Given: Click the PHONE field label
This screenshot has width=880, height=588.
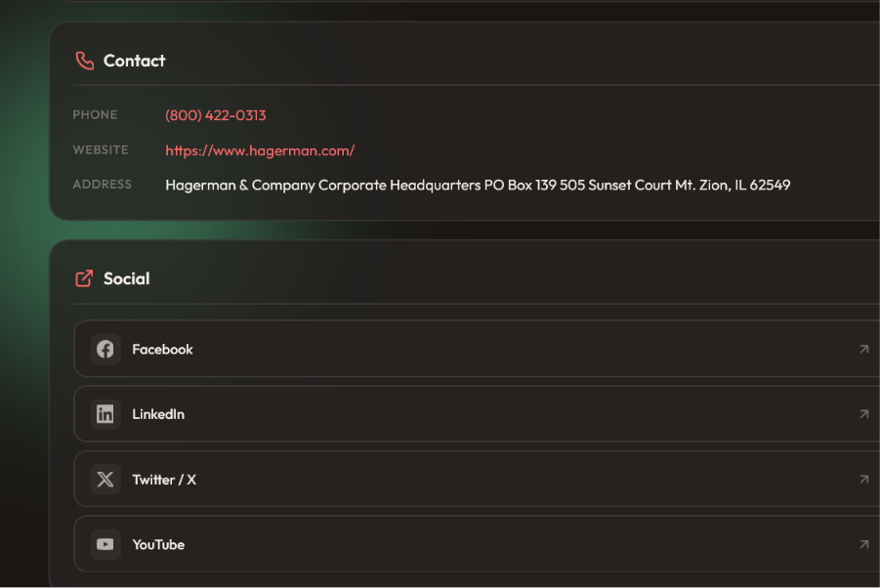Looking at the screenshot, I should [x=95, y=114].
